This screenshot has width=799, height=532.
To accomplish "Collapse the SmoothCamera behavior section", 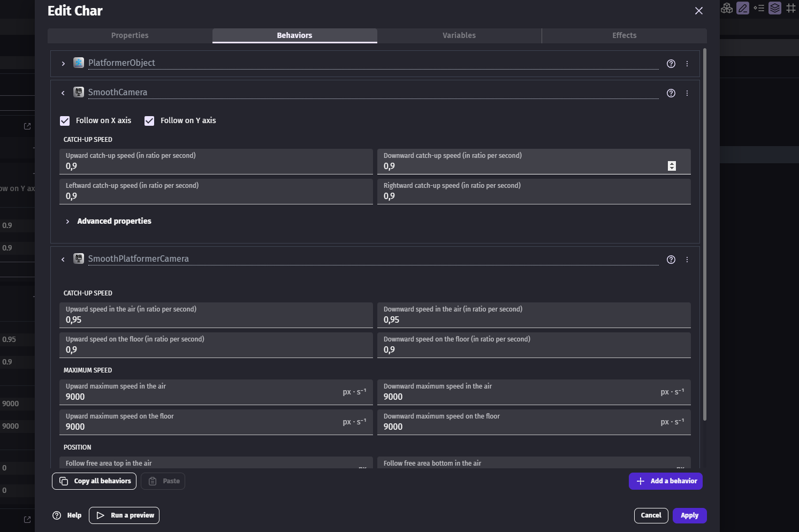I will [x=63, y=93].
